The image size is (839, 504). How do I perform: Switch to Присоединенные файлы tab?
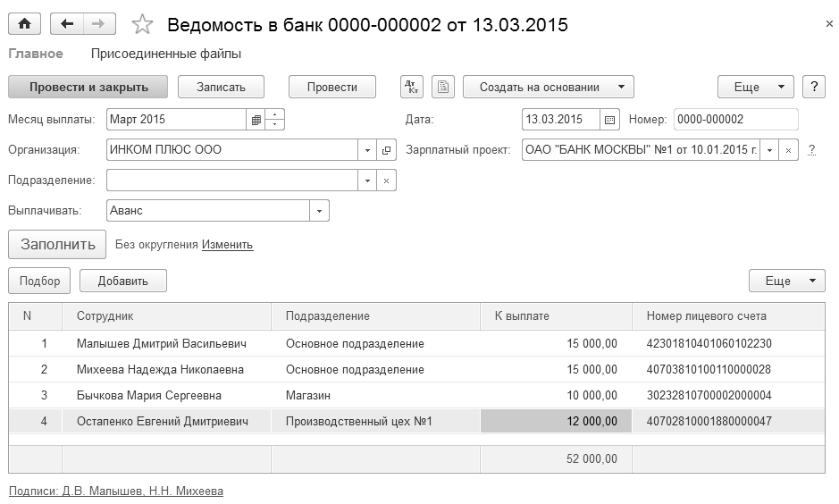click(166, 54)
